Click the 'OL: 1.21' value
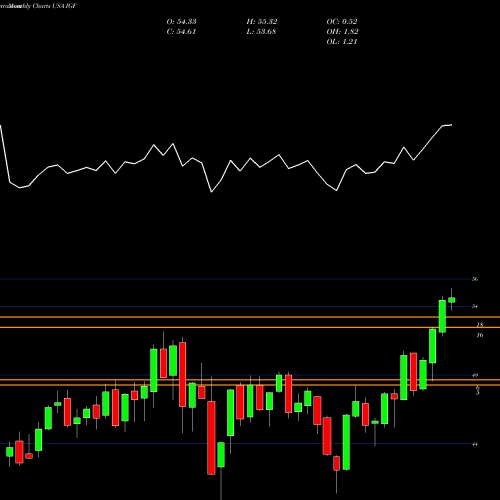Image resolution: width=500 pixels, height=500 pixels. [342, 42]
